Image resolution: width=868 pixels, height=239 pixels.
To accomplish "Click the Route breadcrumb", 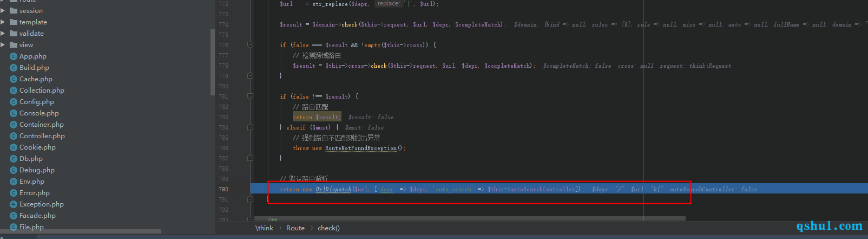I will point(295,228).
